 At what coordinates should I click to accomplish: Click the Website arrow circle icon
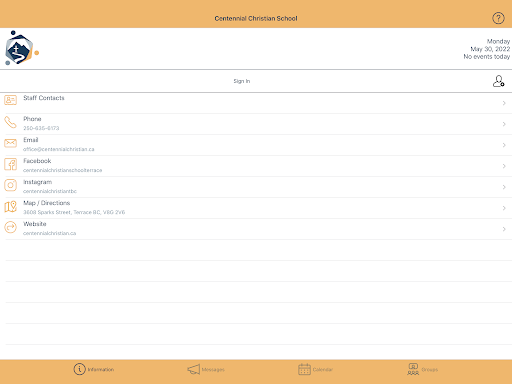pyautogui.click(x=10, y=227)
